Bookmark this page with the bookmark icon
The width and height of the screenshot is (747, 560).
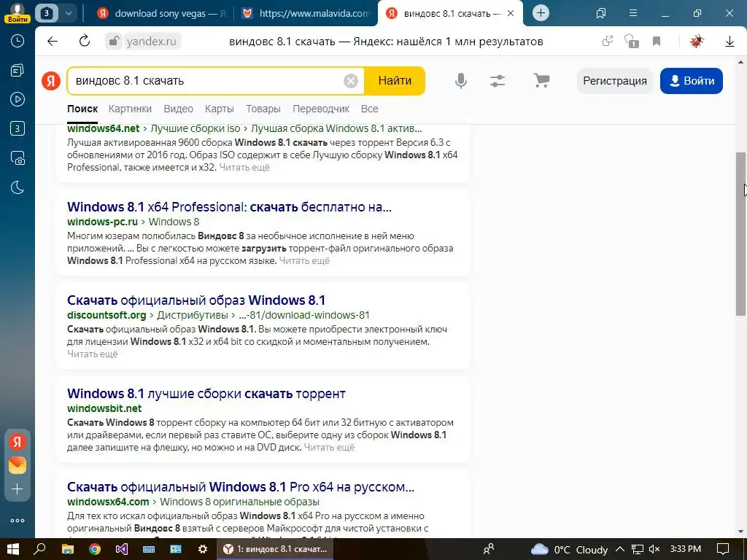pyautogui.click(x=657, y=42)
